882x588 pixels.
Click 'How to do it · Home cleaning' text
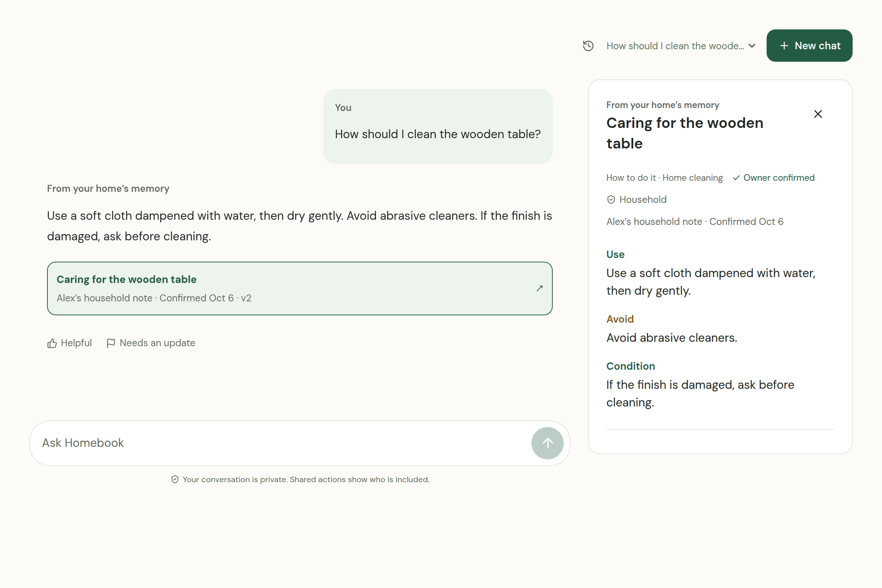664,178
